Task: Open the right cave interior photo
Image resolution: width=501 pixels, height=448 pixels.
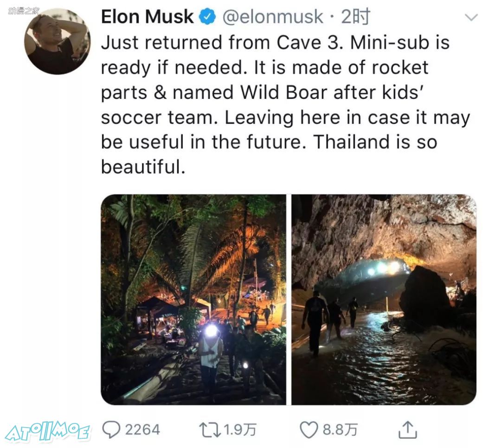Action: [x=384, y=300]
